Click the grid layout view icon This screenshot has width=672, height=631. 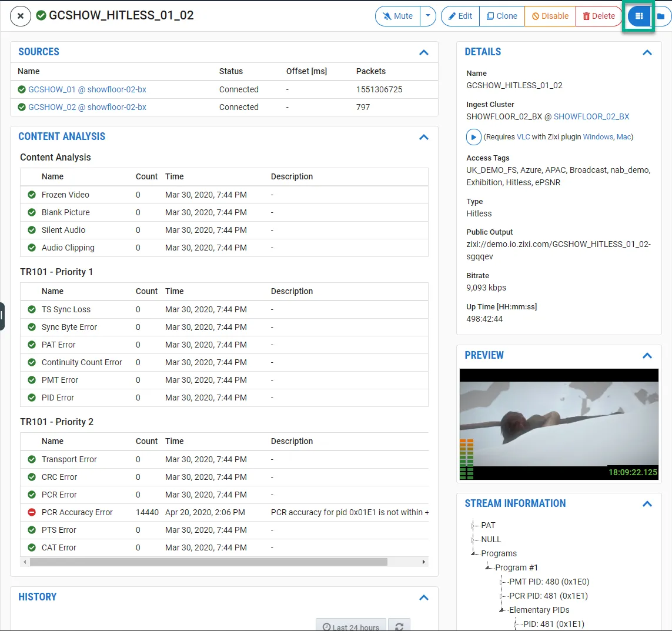[639, 16]
